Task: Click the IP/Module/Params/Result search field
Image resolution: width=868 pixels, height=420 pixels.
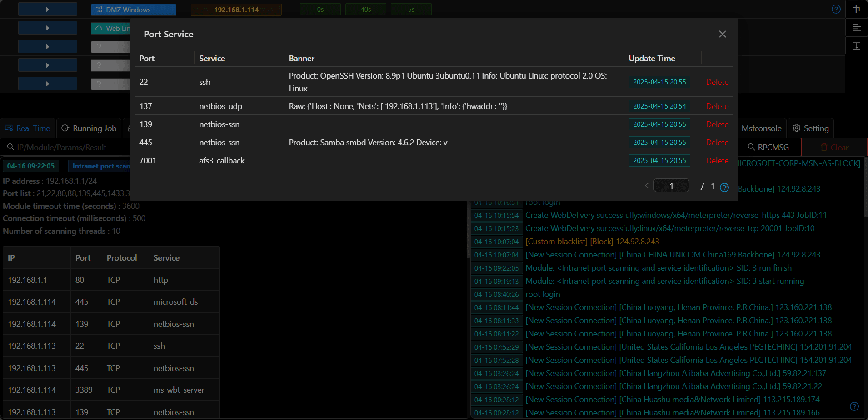Action: [x=66, y=148]
